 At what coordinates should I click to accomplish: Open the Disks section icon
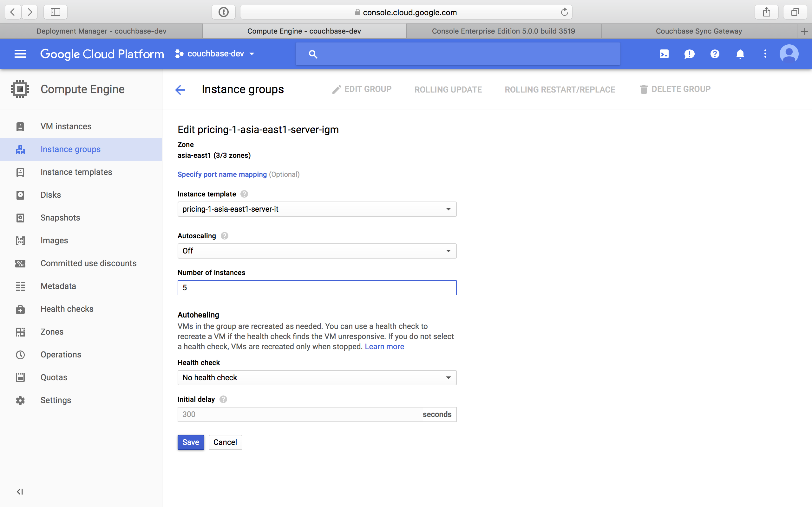click(20, 195)
